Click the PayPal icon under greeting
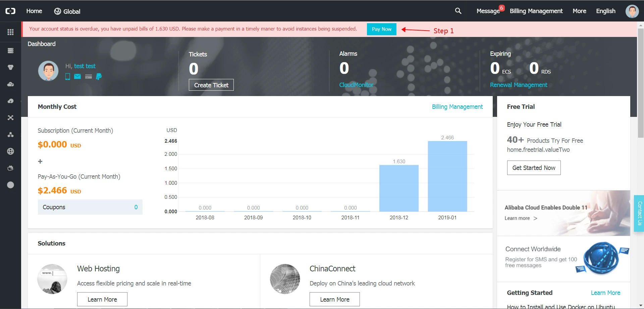Image resolution: width=644 pixels, height=309 pixels. [x=99, y=77]
